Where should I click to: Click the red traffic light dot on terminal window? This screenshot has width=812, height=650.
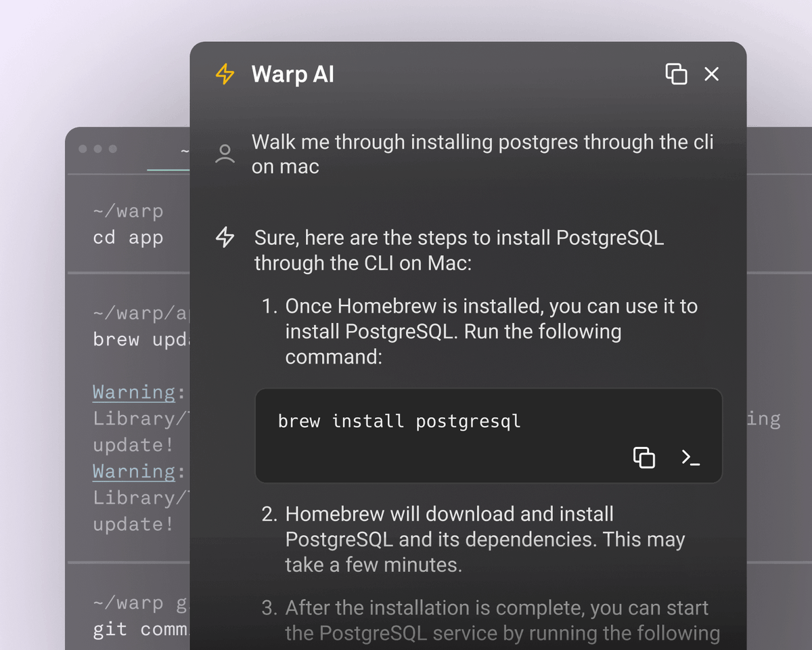[x=83, y=150]
